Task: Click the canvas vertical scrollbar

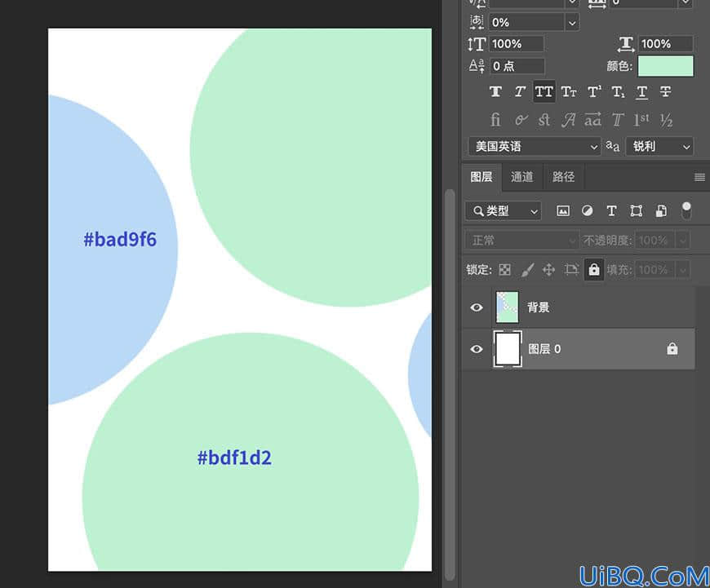Action: (x=450, y=384)
